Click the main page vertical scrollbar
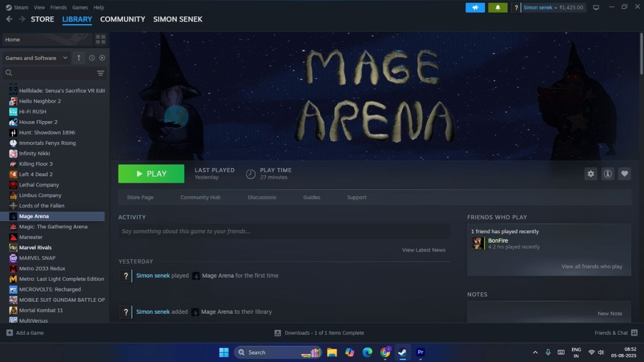Image resolution: width=644 pixels, height=362 pixels. [x=641, y=54]
